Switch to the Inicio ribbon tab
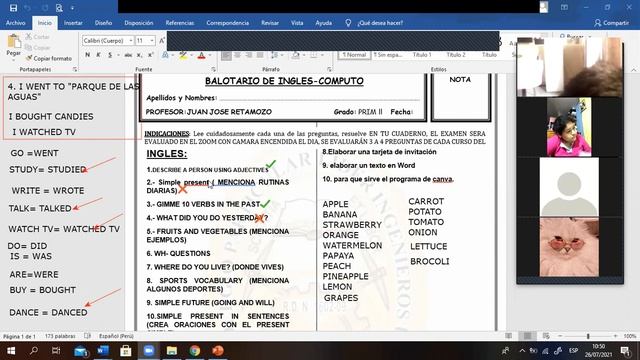The image size is (640, 360). click(x=45, y=23)
